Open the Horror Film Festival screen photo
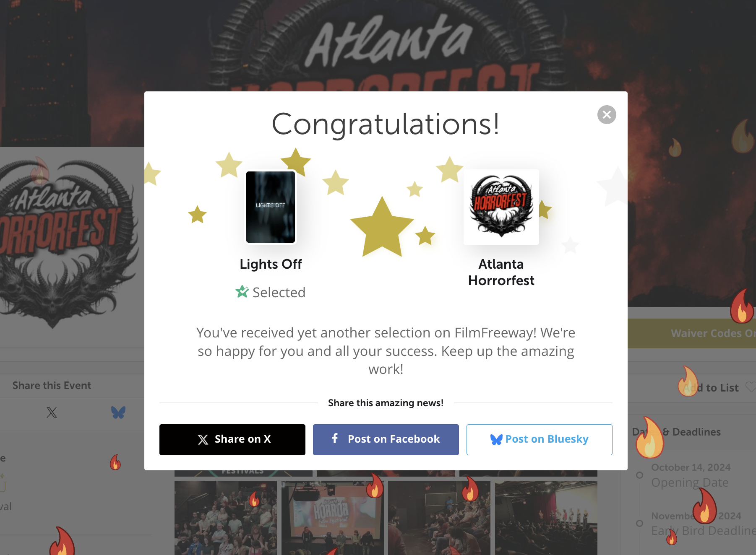The height and width of the screenshot is (555, 756). tap(333, 518)
